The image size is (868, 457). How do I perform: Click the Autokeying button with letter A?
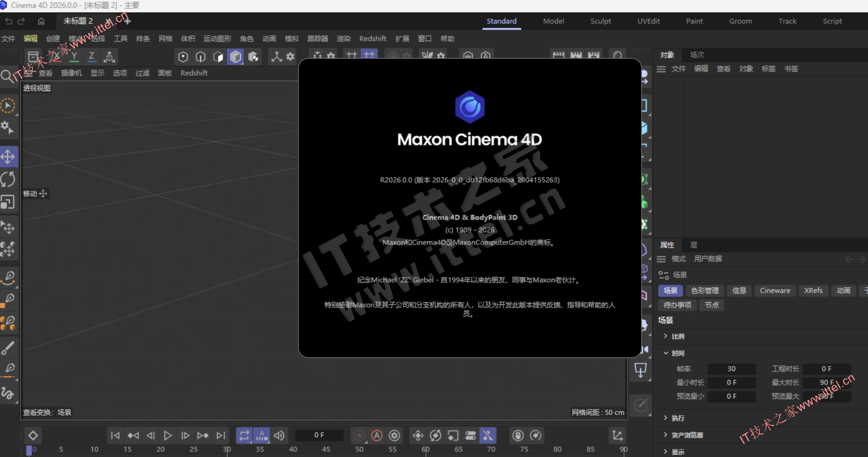pos(377,435)
